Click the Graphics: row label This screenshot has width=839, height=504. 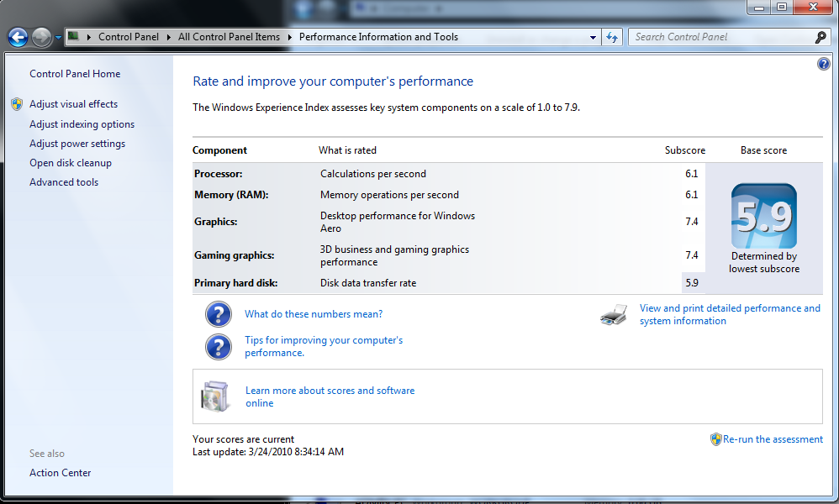coord(216,222)
